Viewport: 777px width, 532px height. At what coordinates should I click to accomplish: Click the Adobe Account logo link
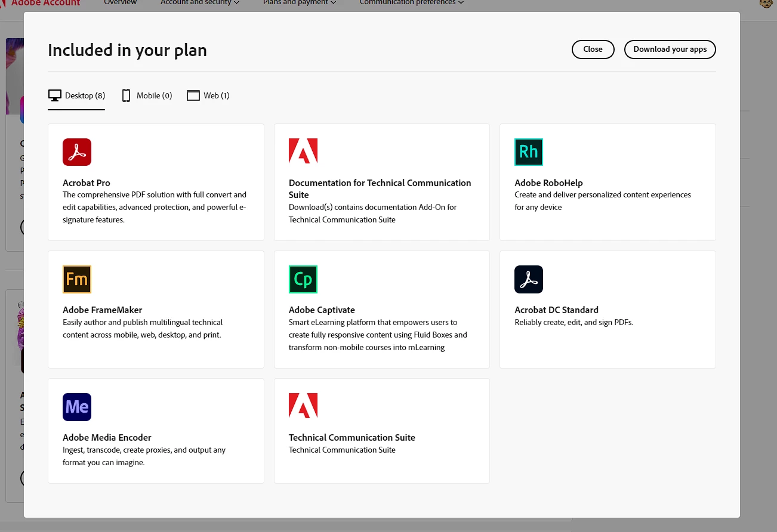(x=40, y=3)
